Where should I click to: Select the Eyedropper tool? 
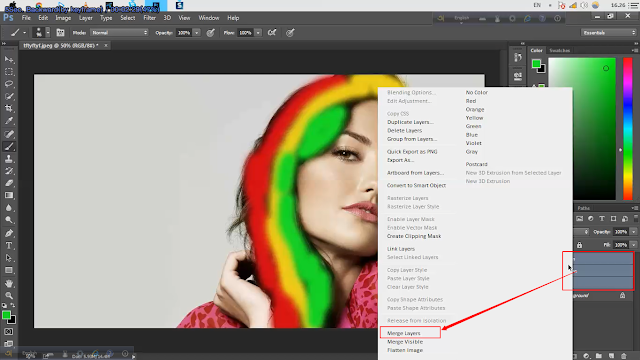click(9, 121)
